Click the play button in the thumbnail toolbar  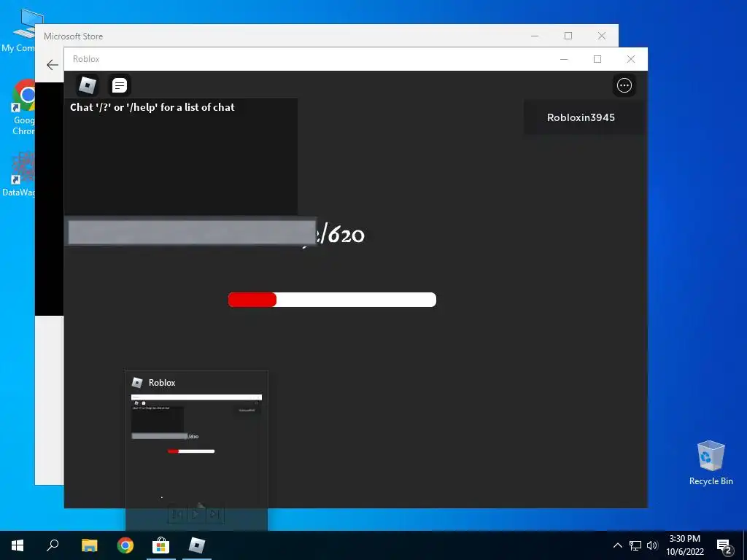[196, 514]
